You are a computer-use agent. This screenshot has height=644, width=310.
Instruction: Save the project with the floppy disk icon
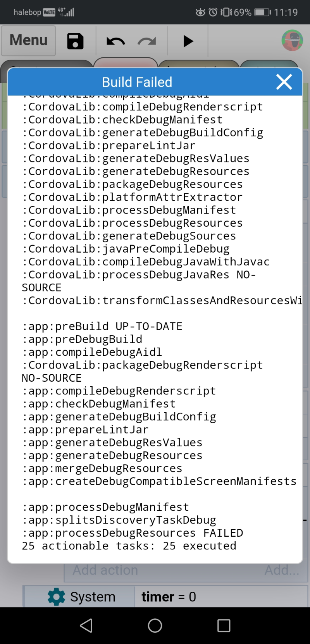point(75,41)
